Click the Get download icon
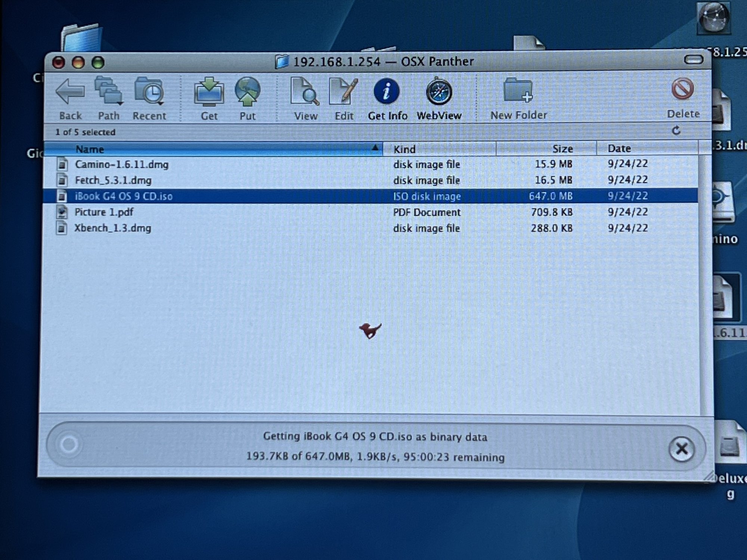 point(209,92)
